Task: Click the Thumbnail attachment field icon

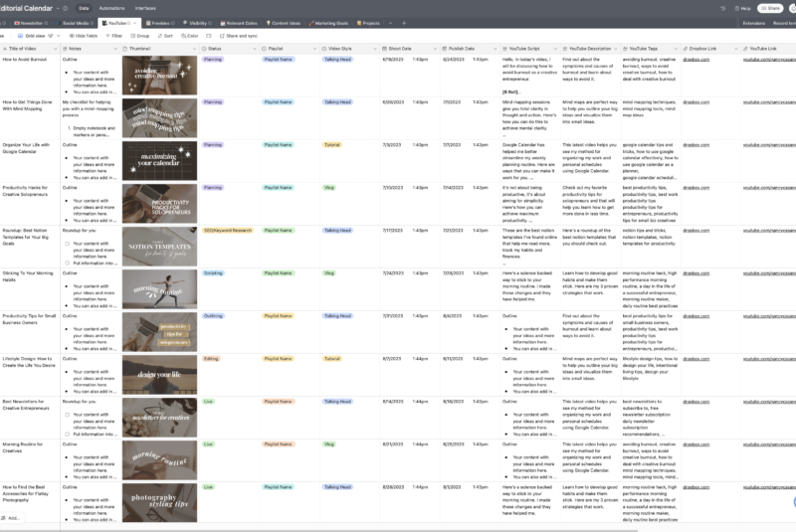Action: tap(125, 49)
